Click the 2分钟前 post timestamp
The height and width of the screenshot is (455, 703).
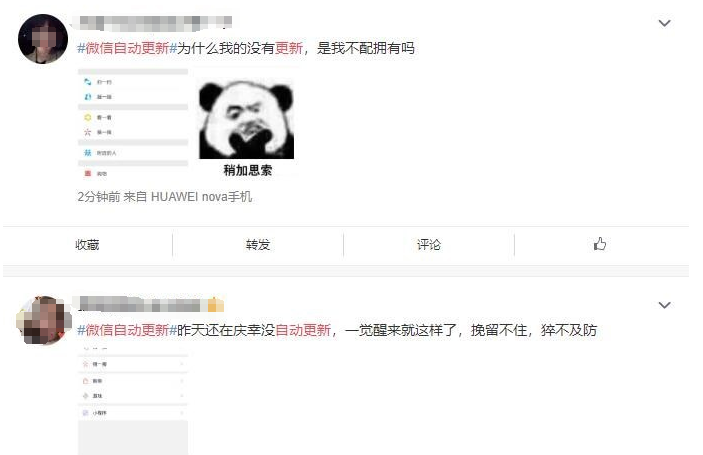99,197
